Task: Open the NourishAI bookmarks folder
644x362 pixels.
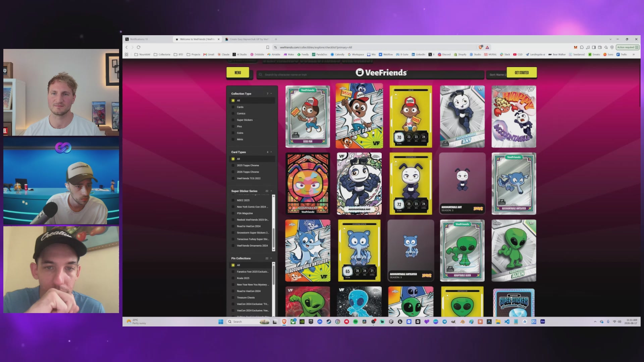Action: click(142, 54)
